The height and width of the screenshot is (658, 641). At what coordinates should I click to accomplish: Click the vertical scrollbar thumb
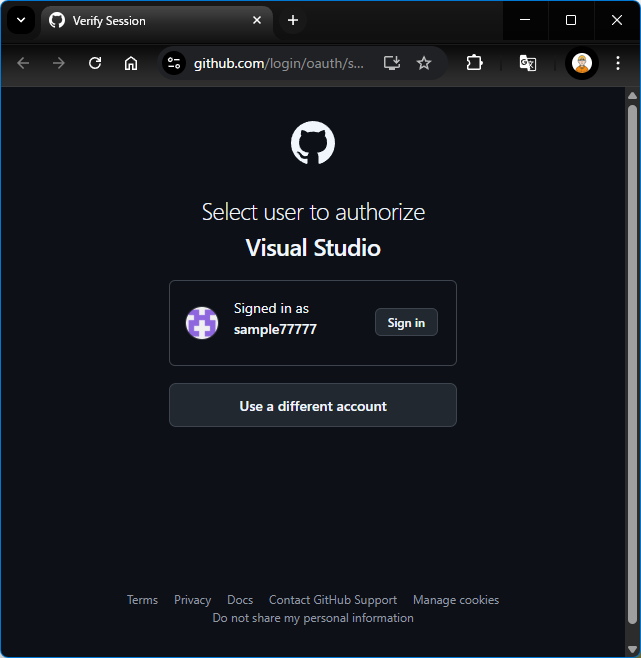click(x=633, y=365)
